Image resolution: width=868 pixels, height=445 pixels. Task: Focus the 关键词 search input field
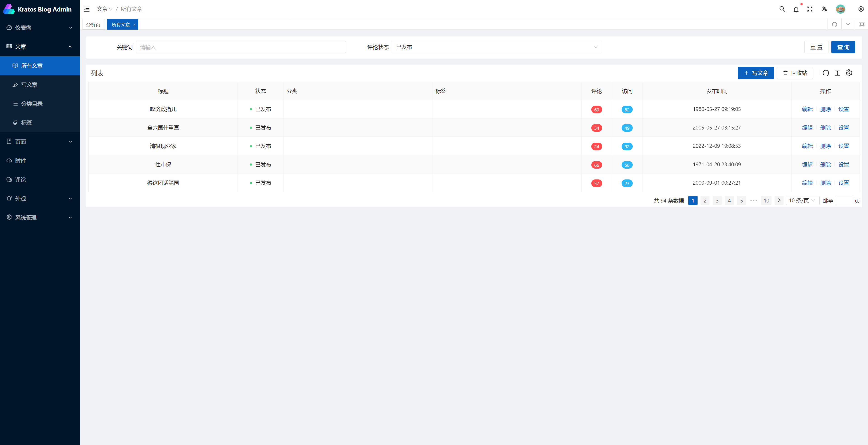pyautogui.click(x=241, y=47)
